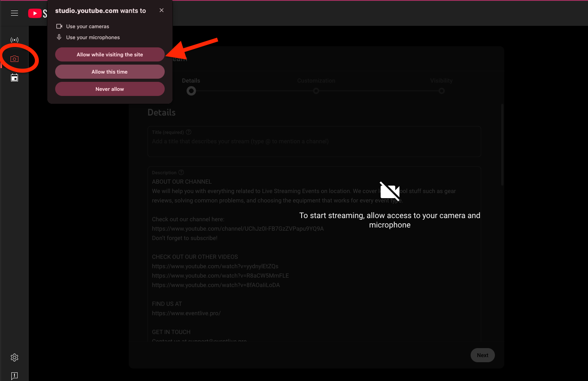Viewport: 588px width, 381px height.
Task: Go to the Customization step
Action: click(x=316, y=91)
